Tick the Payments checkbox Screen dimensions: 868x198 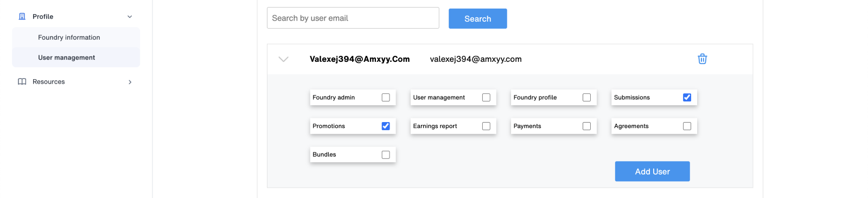[586, 126]
